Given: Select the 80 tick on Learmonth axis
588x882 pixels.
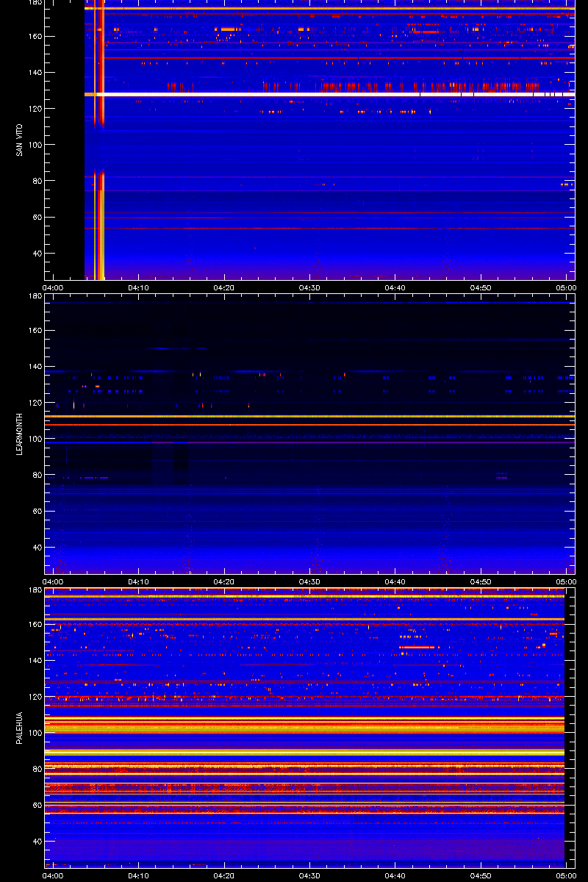Looking at the screenshot, I should coord(37,475).
